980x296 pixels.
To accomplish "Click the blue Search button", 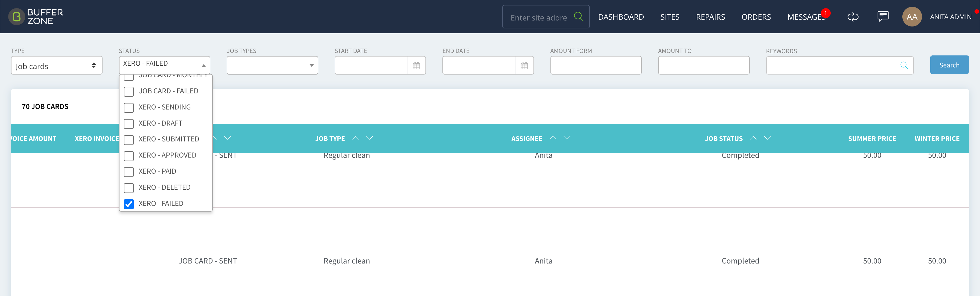I will 949,65.
